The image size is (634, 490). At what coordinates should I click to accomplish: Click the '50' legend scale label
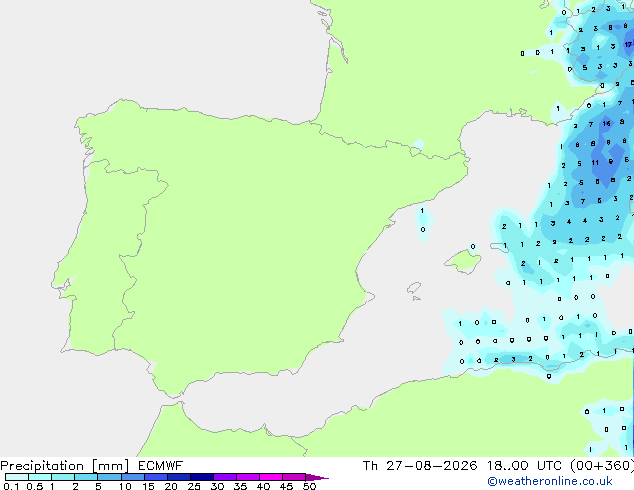click(x=309, y=486)
